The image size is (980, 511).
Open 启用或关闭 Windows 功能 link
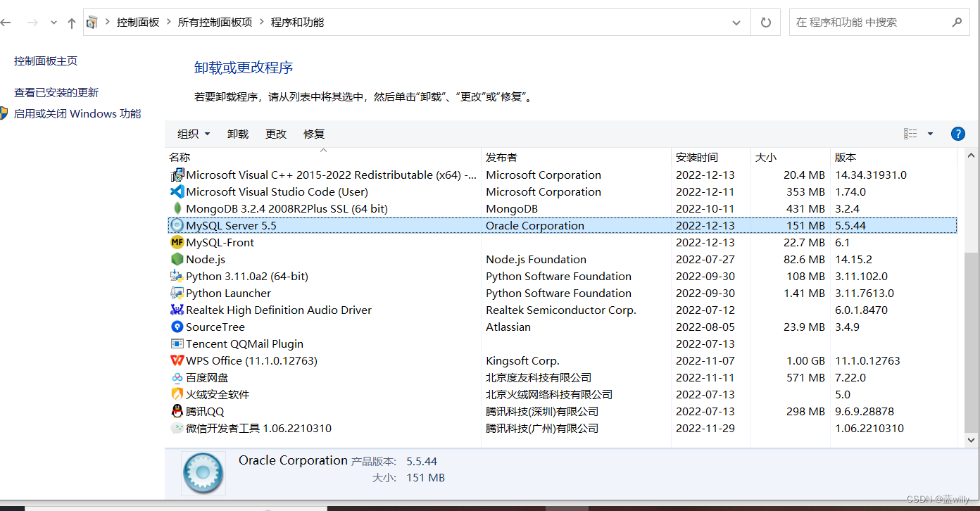click(77, 114)
